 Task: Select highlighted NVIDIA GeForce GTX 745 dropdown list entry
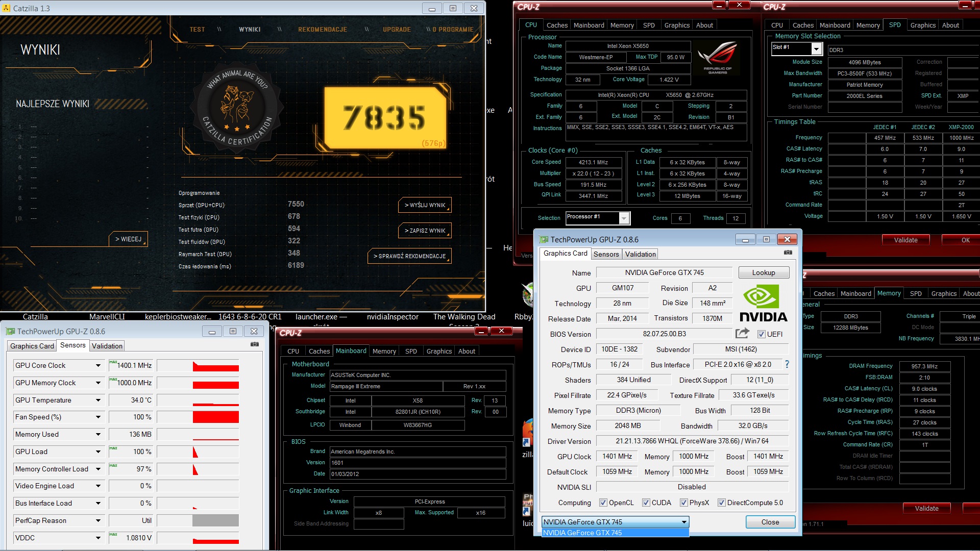pyautogui.click(x=615, y=533)
